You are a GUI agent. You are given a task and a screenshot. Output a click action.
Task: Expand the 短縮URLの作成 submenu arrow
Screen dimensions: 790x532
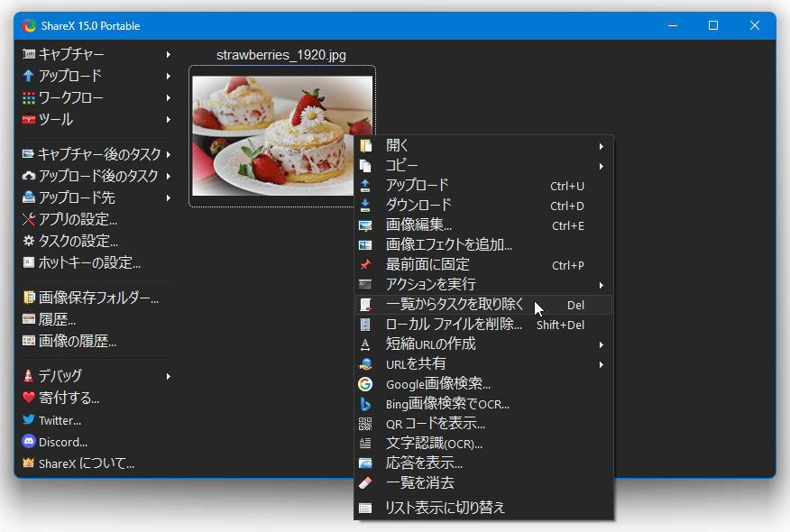point(601,344)
